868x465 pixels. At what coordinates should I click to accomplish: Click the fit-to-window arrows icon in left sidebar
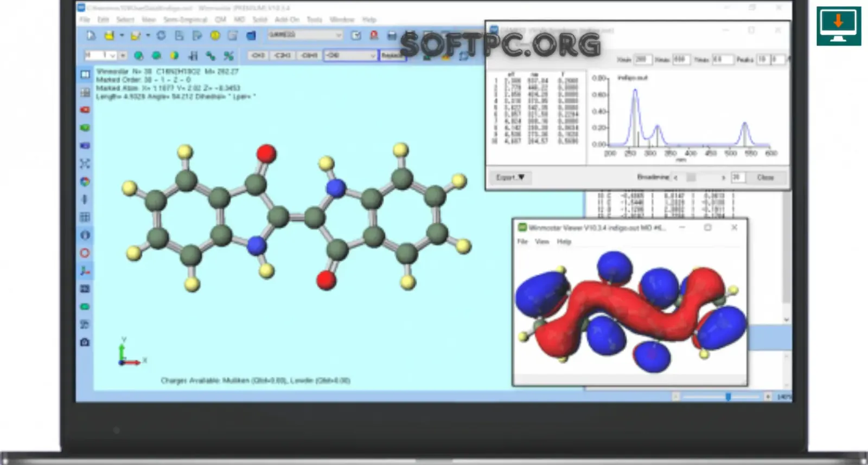tap(85, 163)
